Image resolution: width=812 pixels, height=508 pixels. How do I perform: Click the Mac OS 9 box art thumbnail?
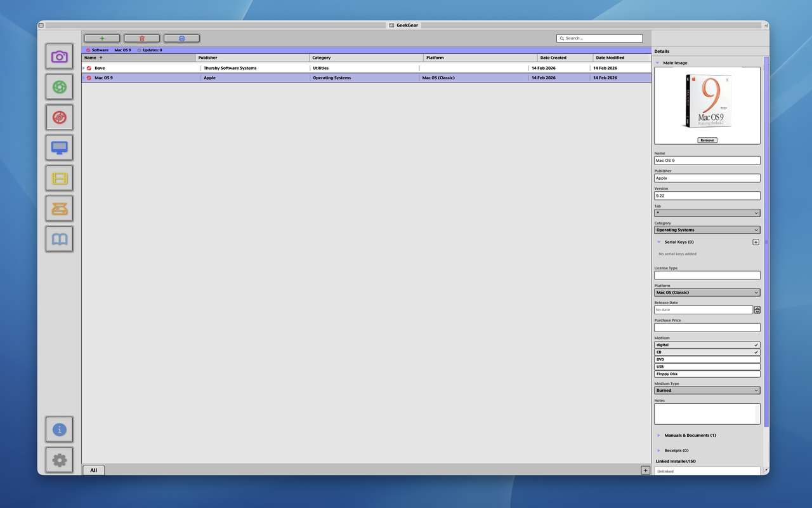[707, 102]
